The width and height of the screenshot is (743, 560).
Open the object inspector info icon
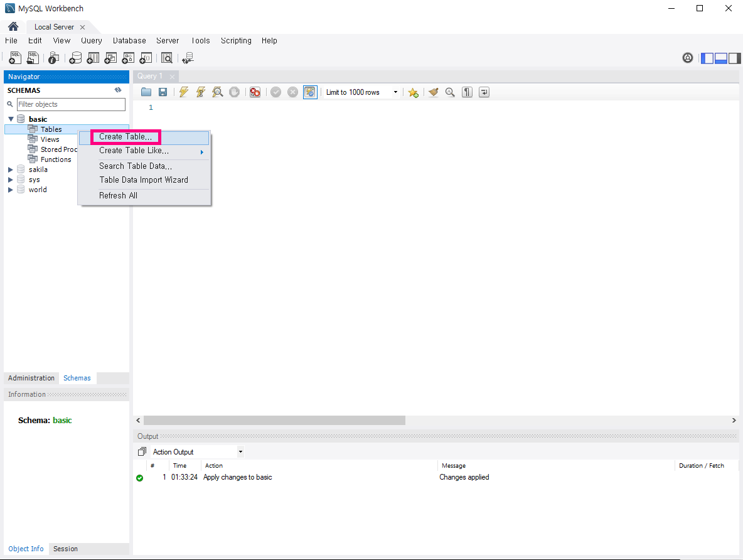(53, 58)
